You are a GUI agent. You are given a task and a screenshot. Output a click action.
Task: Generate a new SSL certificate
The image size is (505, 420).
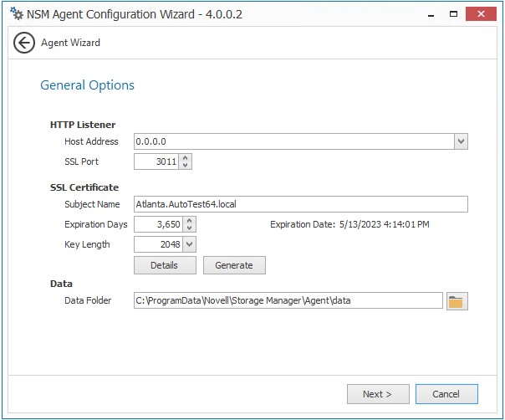[234, 265]
